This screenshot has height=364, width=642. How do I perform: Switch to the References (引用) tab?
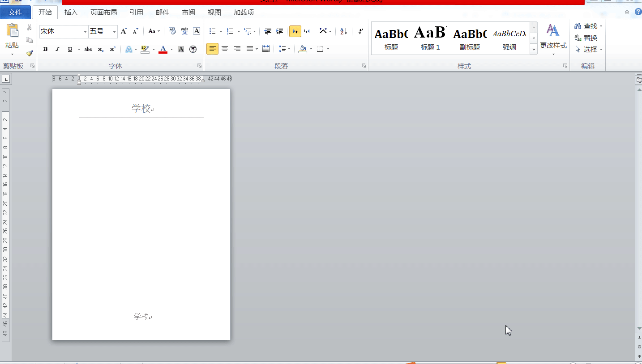(x=137, y=13)
